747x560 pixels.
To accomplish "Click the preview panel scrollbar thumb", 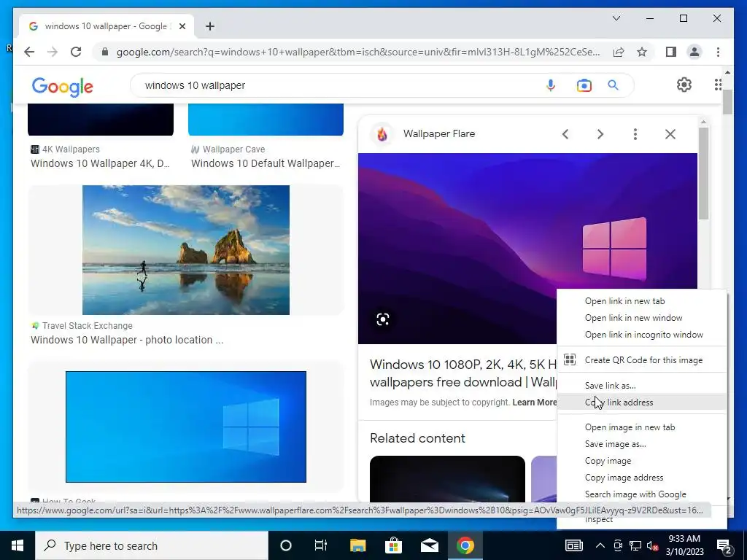I will coord(704,174).
